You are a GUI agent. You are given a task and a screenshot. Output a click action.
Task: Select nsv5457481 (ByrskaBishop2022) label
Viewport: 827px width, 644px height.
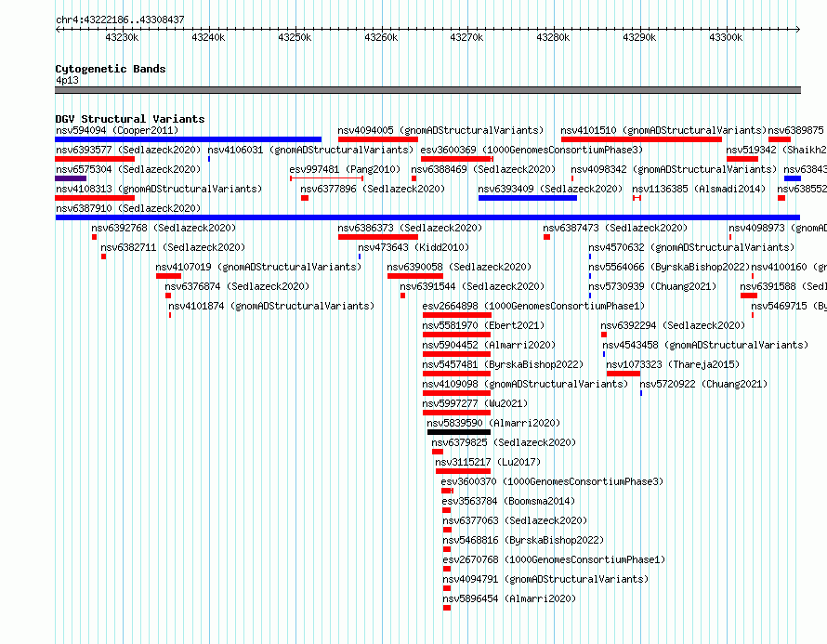(503, 364)
